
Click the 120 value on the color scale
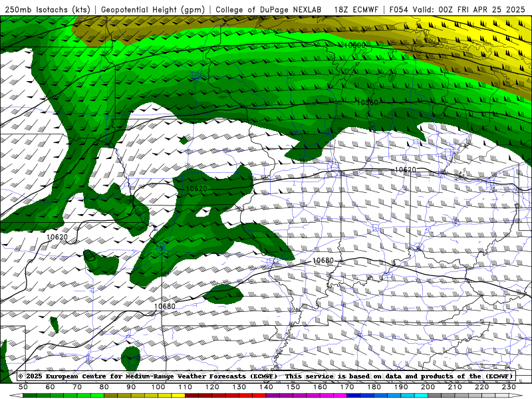point(212,387)
